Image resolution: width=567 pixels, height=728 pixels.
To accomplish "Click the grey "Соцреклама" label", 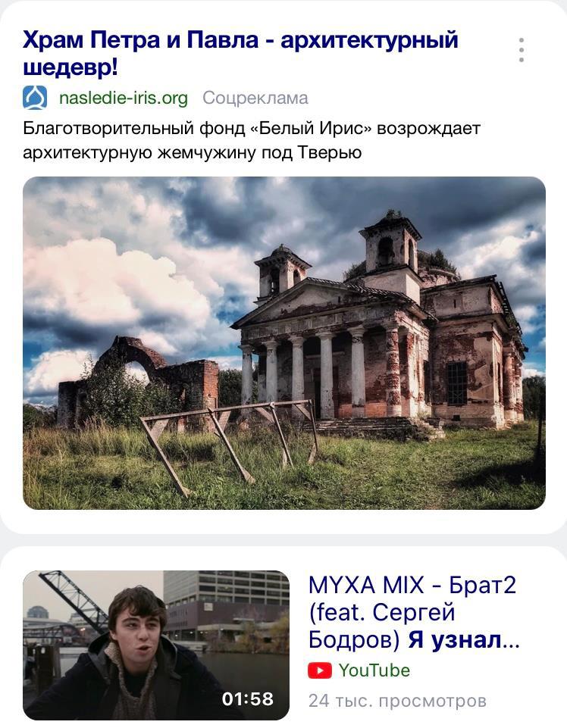I will pos(255,98).
